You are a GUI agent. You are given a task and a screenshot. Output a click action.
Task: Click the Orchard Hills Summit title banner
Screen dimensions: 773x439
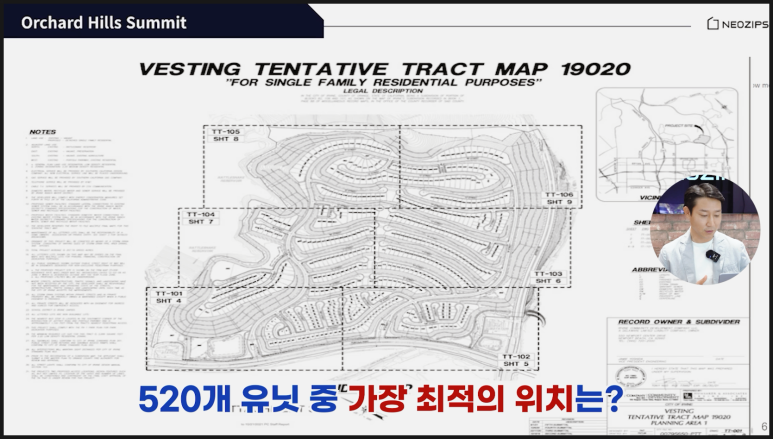click(x=163, y=22)
